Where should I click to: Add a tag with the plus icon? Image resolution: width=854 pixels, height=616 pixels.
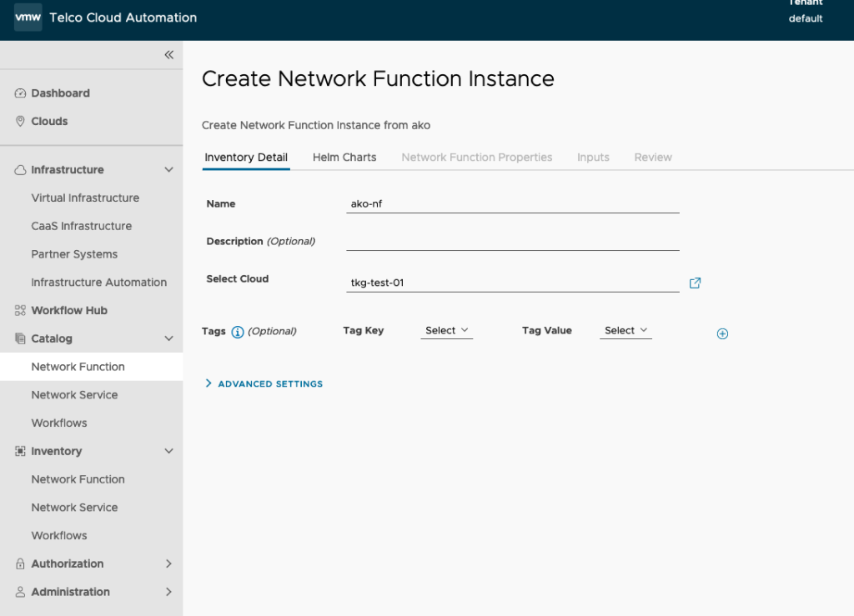coord(722,333)
